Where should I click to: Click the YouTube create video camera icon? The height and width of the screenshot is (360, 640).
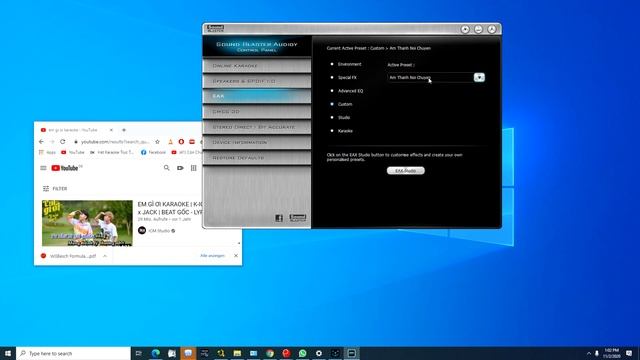(180, 168)
